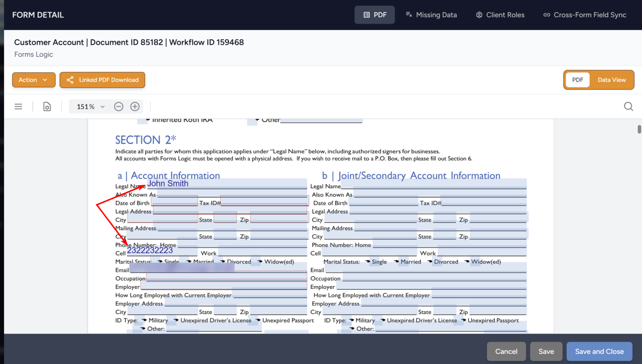Viewport: 642px width, 364px height.
Task: Switch to Missing Data tab
Action: pos(431,15)
